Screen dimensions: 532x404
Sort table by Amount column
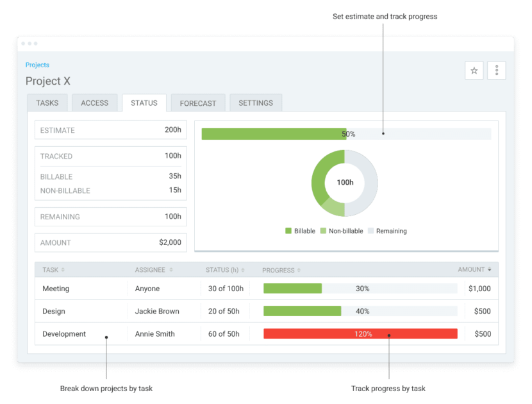(x=475, y=270)
